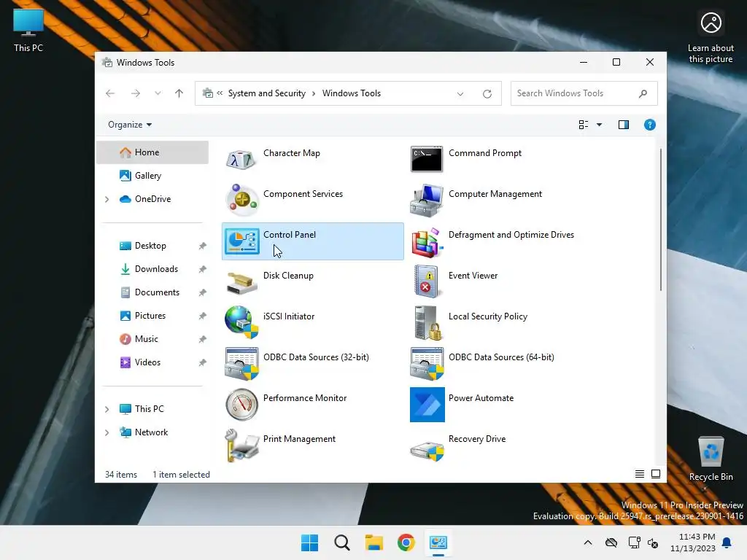Show hidden system tray icons

point(588,542)
